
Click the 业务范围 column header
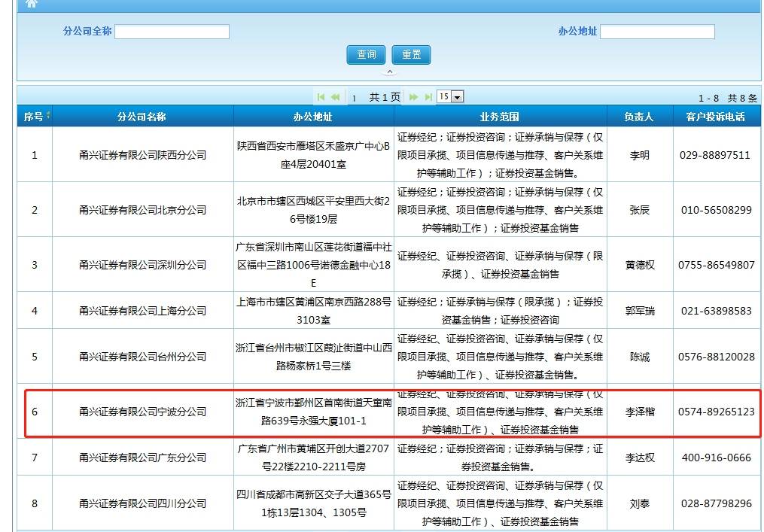(x=500, y=117)
